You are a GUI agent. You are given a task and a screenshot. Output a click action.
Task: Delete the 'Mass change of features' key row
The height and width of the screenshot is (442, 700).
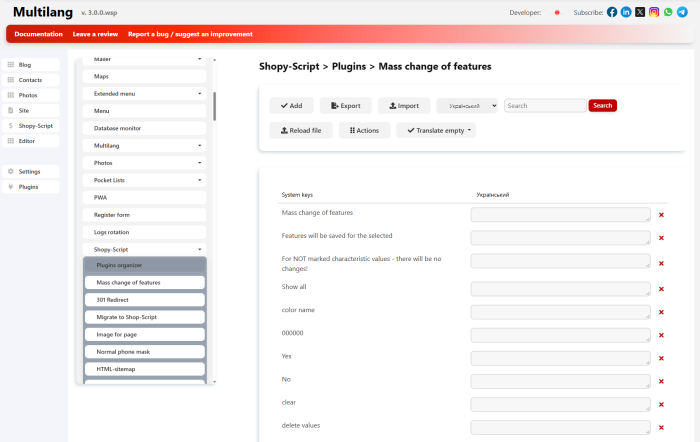[x=661, y=215]
